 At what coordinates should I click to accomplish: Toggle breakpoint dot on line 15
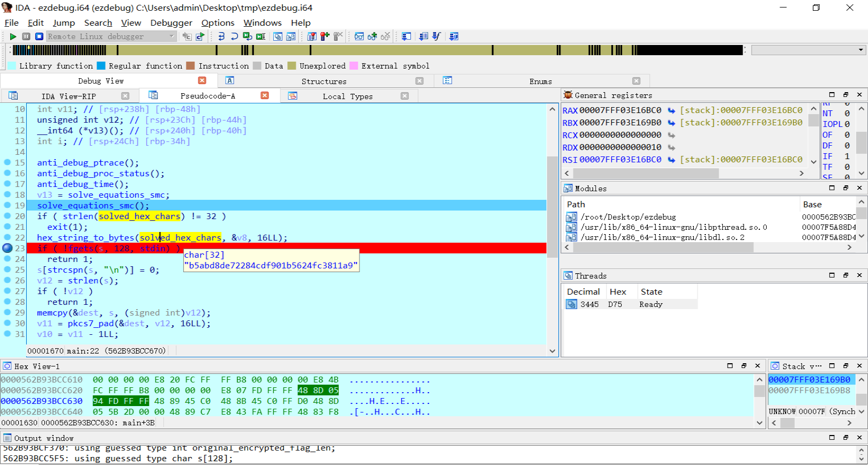point(8,162)
